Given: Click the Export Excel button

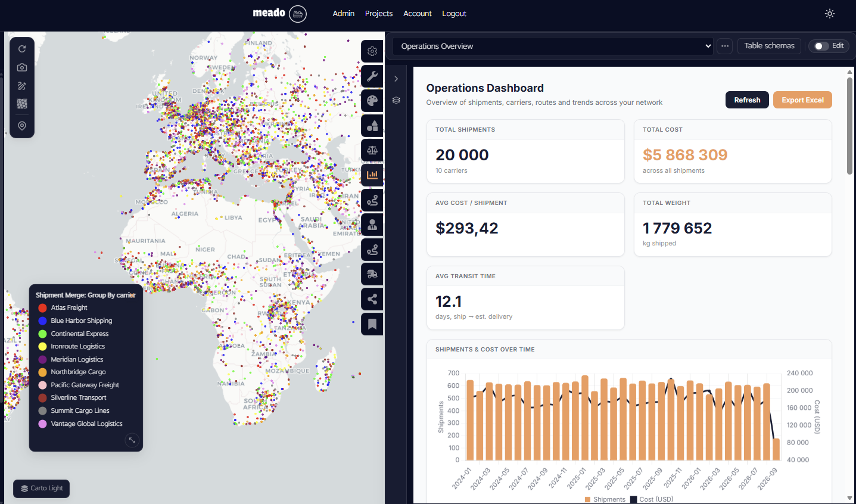Looking at the screenshot, I should (x=802, y=100).
